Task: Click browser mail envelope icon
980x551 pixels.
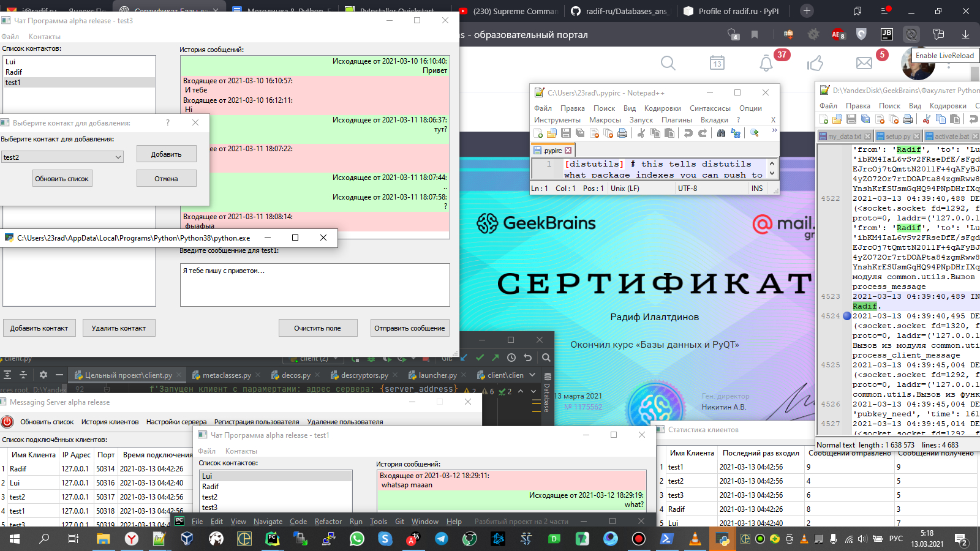Action: (x=864, y=63)
